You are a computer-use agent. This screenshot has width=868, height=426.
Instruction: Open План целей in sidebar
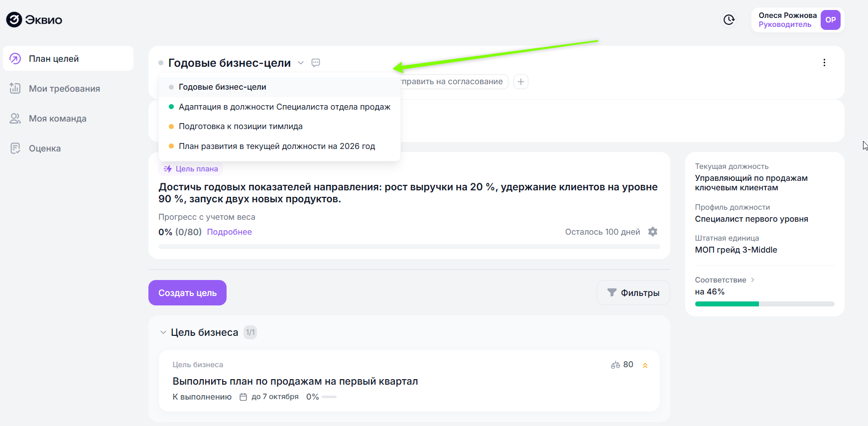click(68, 59)
